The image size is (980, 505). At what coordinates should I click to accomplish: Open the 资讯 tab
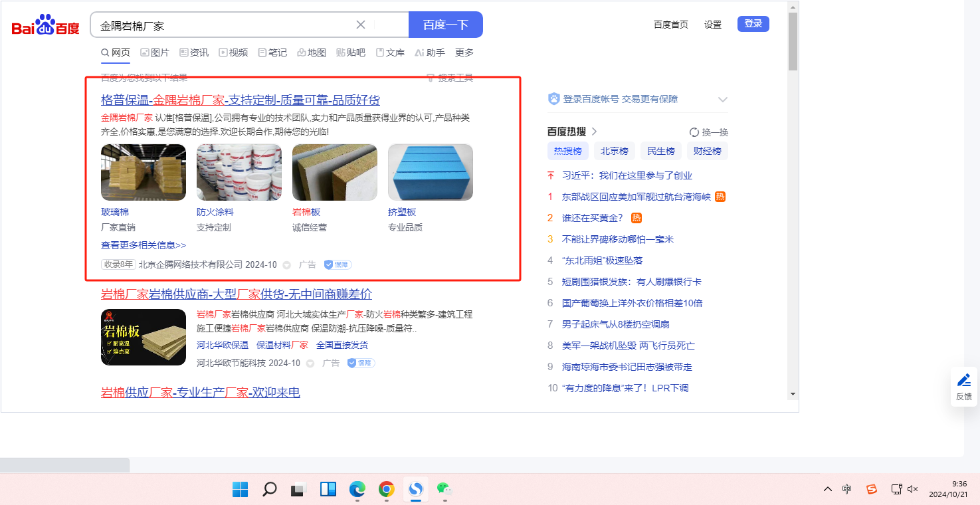(x=194, y=52)
